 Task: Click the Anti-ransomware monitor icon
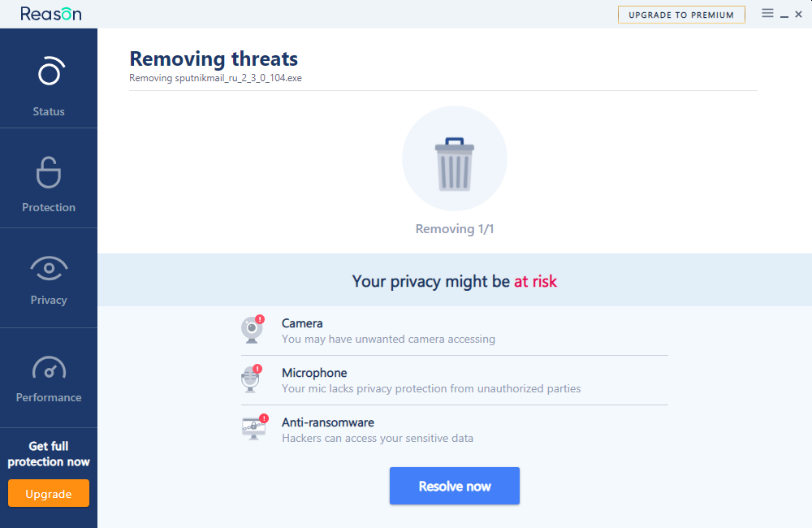pos(253,427)
